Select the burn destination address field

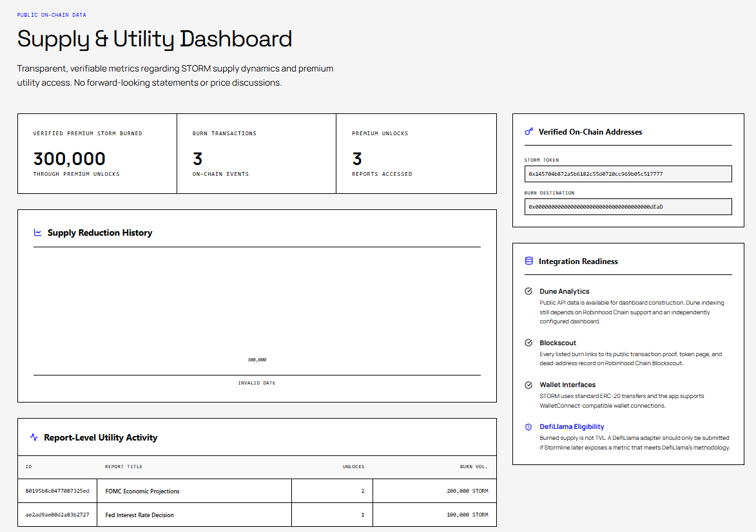coord(628,207)
